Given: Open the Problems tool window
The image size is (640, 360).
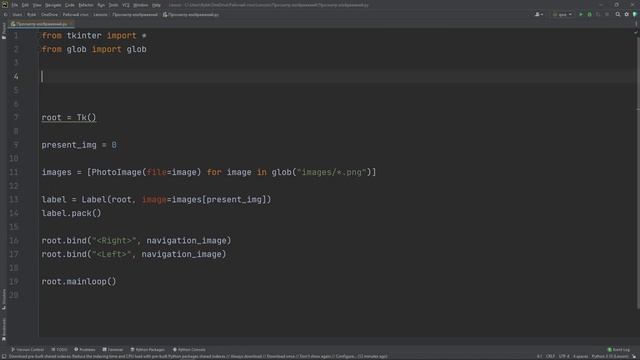Looking at the screenshot, I should coord(84,350).
